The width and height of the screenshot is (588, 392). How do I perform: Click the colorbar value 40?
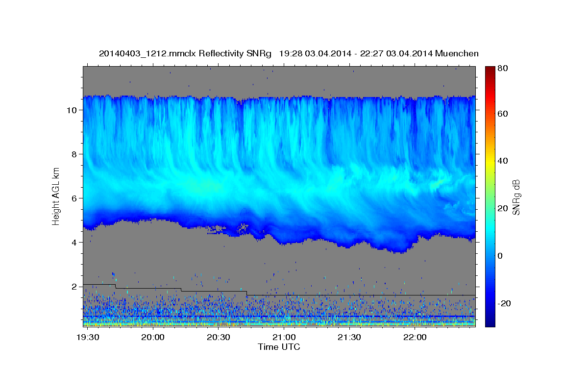[x=502, y=161]
